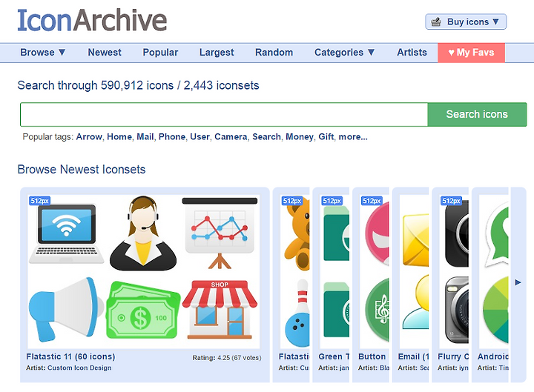The height and width of the screenshot is (392, 534).
Task: Open the Android iconset title link
Action: tap(492, 356)
